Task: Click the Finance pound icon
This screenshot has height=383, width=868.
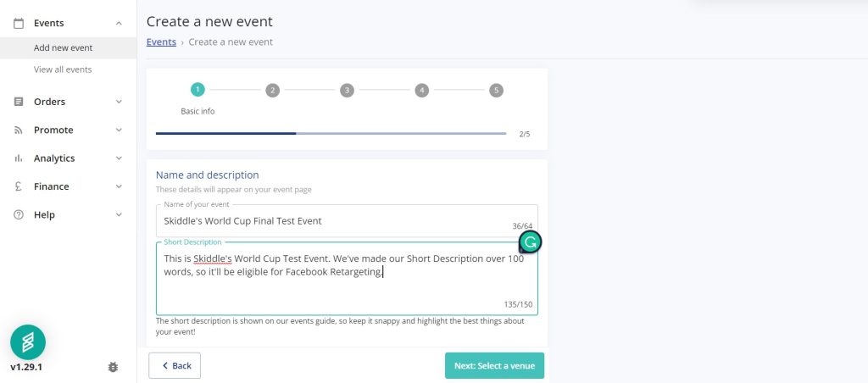Action: [19, 186]
